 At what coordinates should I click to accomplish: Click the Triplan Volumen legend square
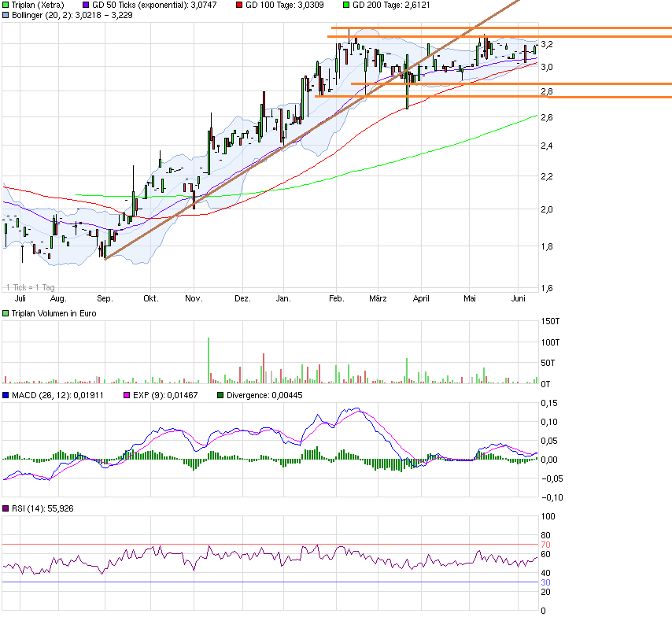pyautogui.click(x=6, y=314)
